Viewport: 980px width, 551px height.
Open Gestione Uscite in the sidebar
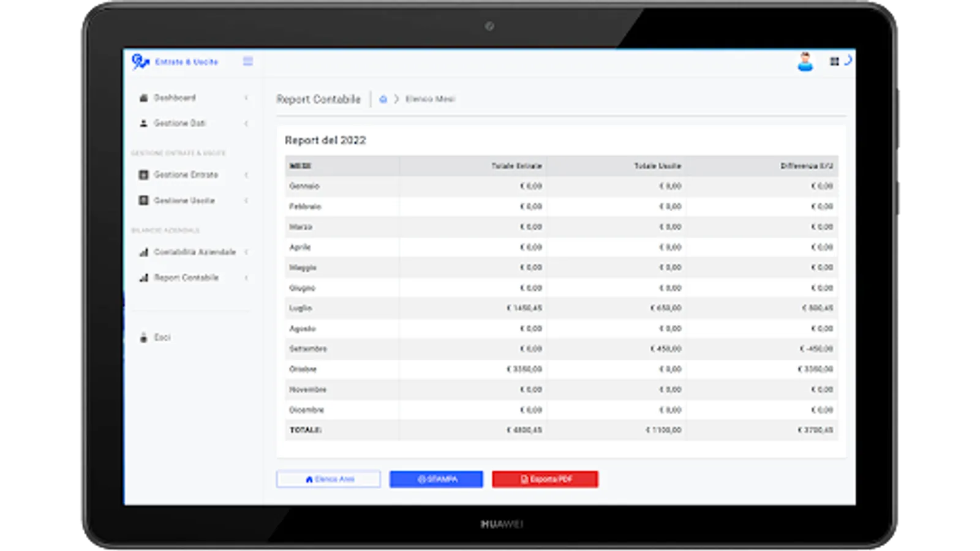(184, 201)
